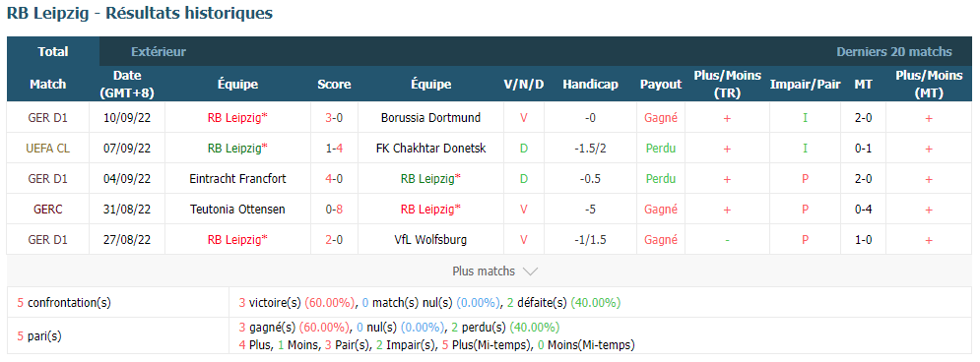Open Teutonia Ottensen team page
The width and height of the screenshot is (980, 362).
point(237,210)
